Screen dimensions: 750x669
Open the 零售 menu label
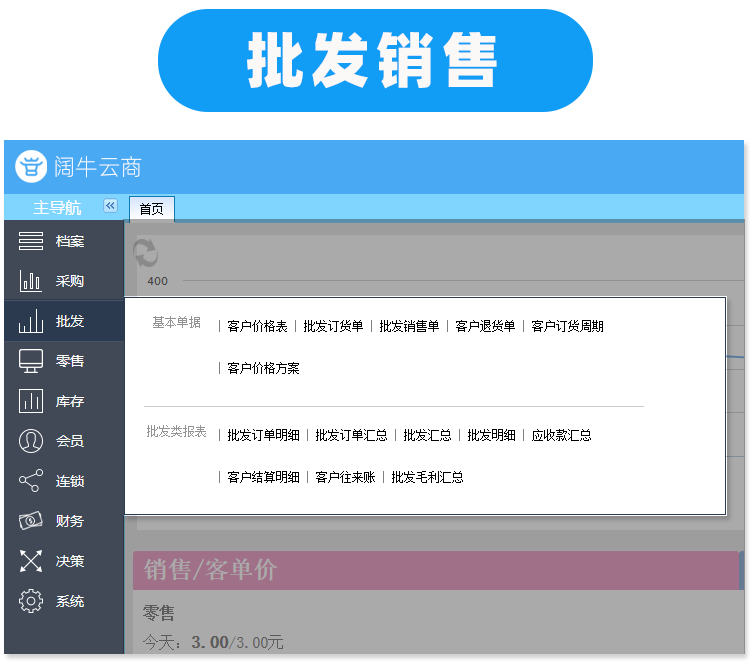point(70,361)
